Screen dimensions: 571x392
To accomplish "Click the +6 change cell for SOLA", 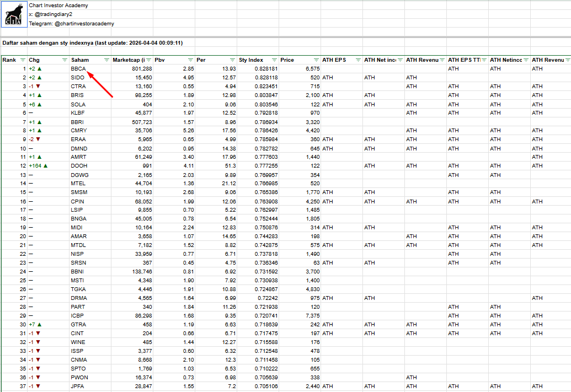I will [49, 104].
